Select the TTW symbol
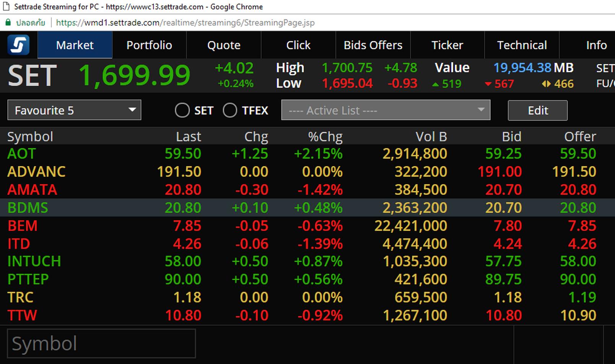 point(22,315)
